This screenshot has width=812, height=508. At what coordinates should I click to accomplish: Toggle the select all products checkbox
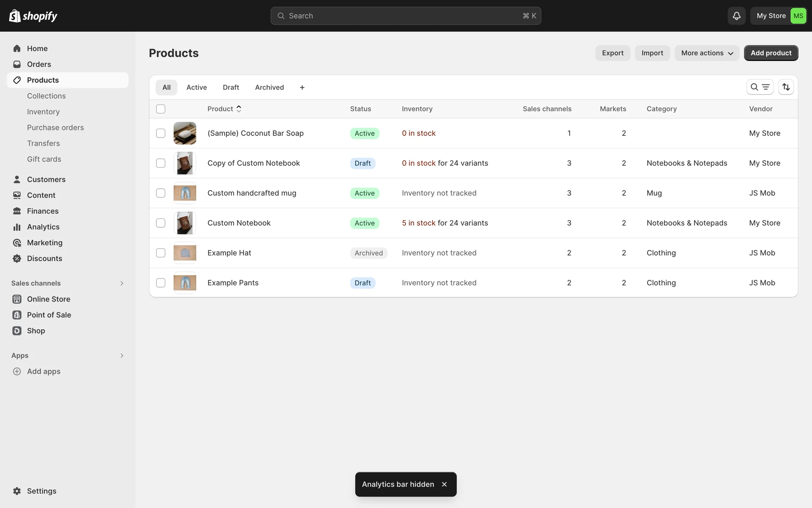coord(161,109)
